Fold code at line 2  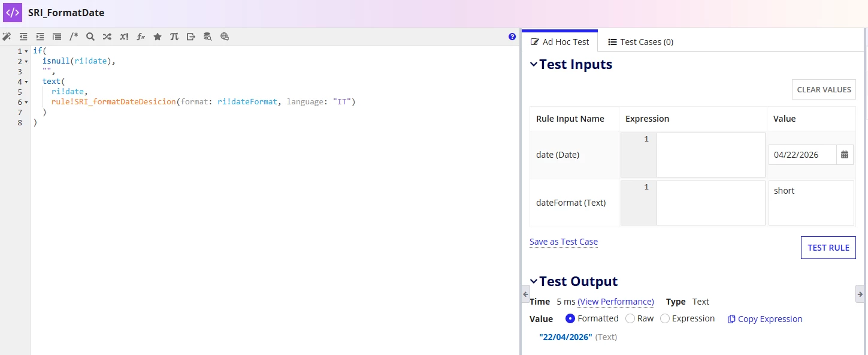click(26, 62)
